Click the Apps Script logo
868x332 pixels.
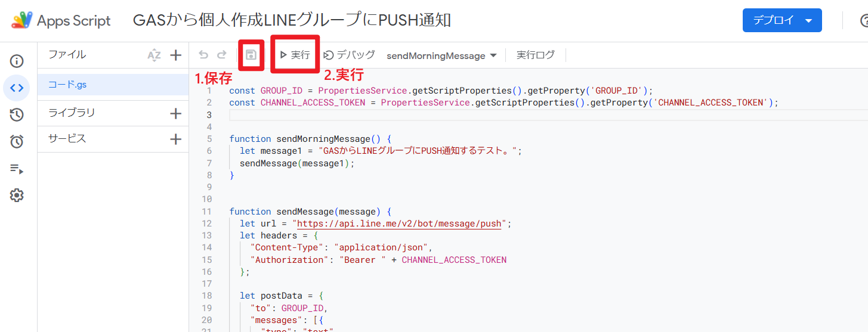pyautogui.click(x=21, y=20)
